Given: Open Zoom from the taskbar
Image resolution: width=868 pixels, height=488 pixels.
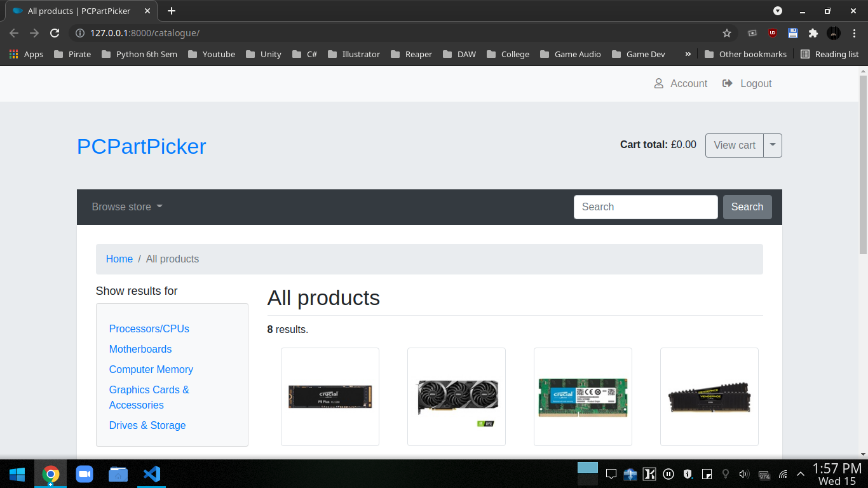Looking at the screenshot, I should [85, 474].
